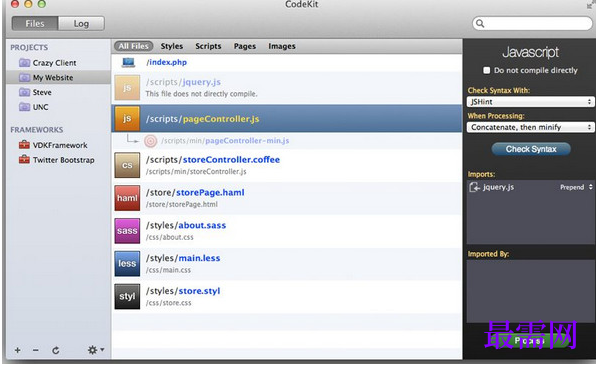Click the storePage.haml file name
The height and width of the screenshot is (366, 596).
click(210, 192)
